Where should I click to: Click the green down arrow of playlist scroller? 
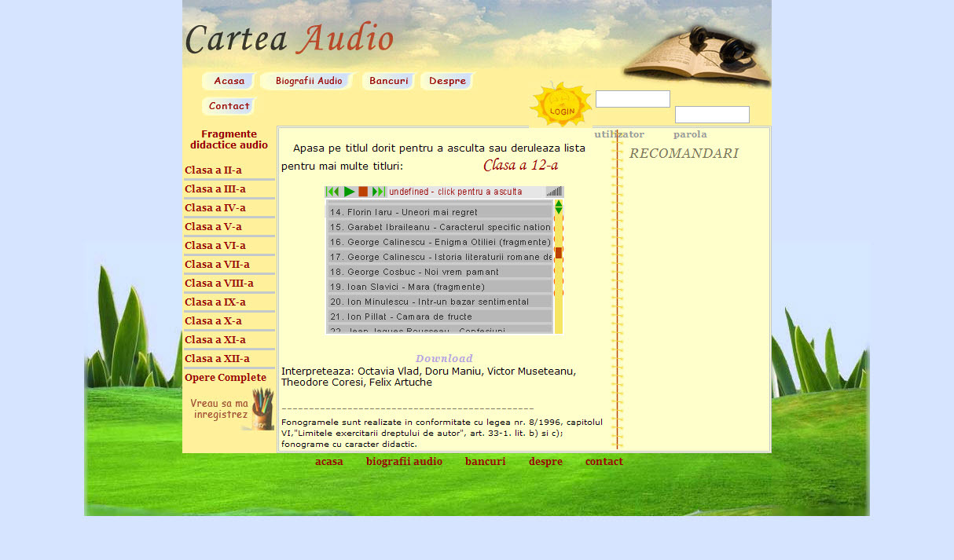pyautogui.click(x=559, y=210)
